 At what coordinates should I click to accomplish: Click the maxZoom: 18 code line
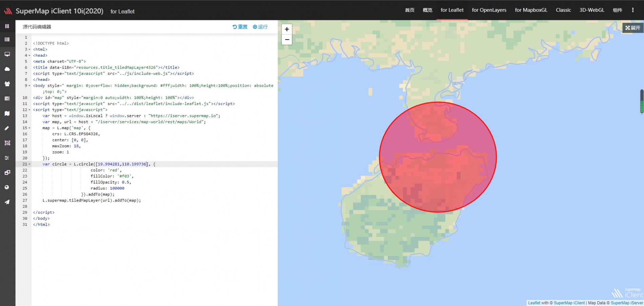pyautogui.click(x=66, y=146)
